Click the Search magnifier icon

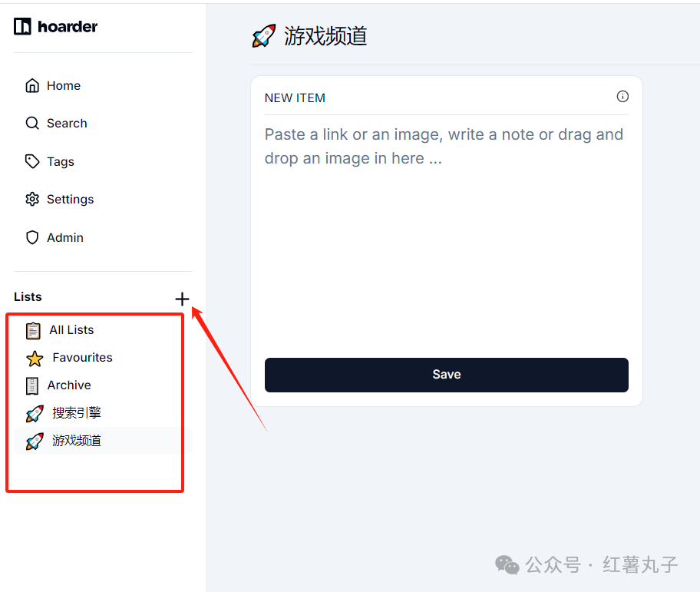pos(32,123)
